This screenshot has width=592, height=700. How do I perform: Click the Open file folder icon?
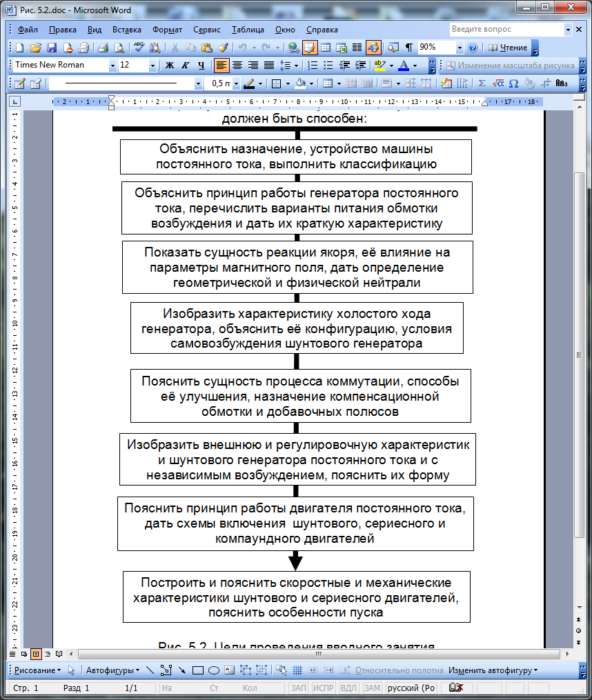[x=36, y=48]
